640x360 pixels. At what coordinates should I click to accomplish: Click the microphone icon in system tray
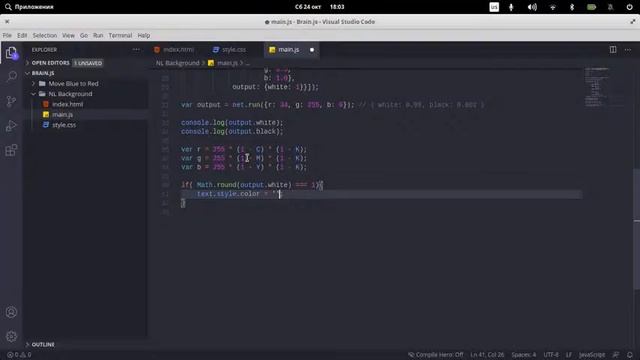tap(511, 7)
